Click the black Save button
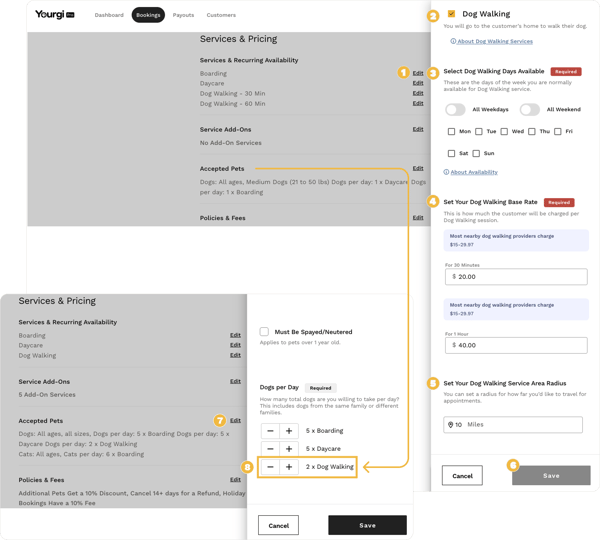 tap(367, 525)
